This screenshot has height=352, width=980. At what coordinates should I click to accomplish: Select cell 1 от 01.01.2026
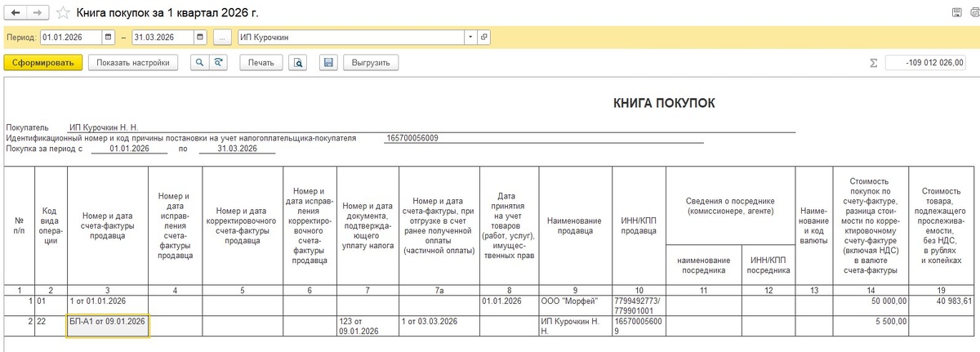tap(108, 305)
